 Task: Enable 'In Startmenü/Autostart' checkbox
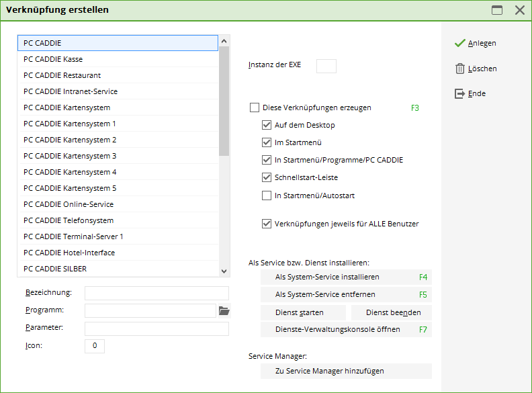[267, 196]
